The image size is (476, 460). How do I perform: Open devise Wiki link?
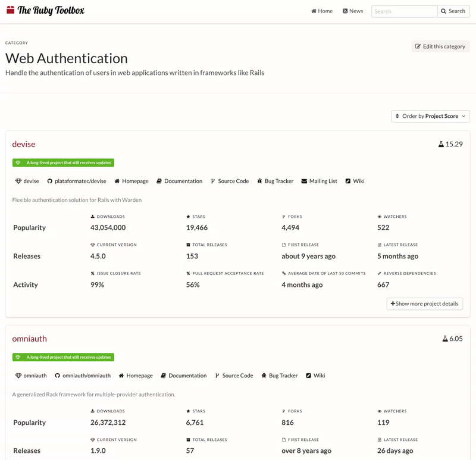point(355,182)
